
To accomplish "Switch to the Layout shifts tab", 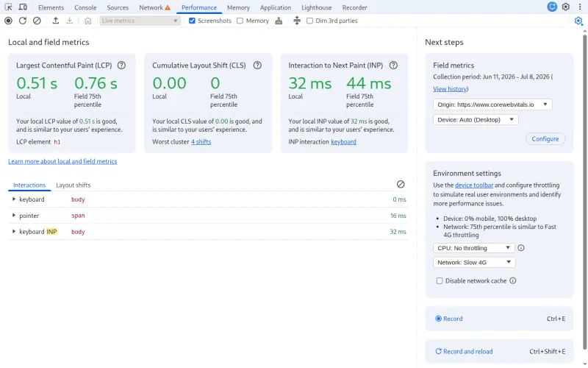I will tap(73, 185).
